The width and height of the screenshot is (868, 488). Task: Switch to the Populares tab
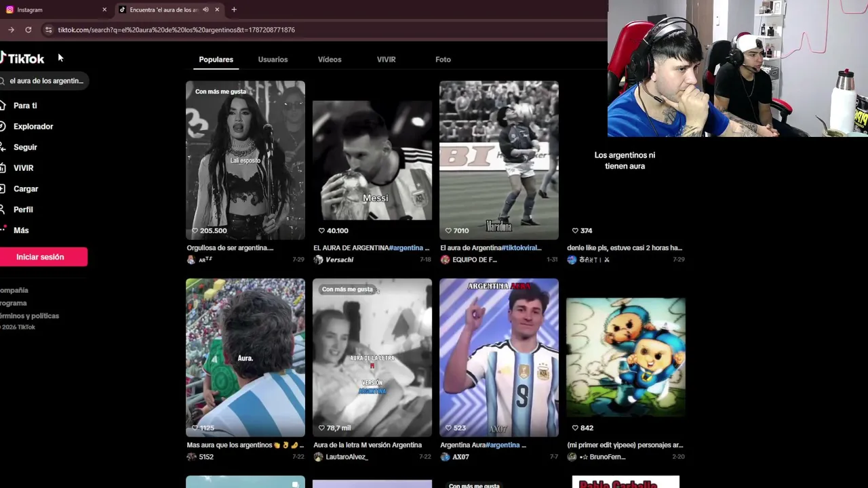216,60
